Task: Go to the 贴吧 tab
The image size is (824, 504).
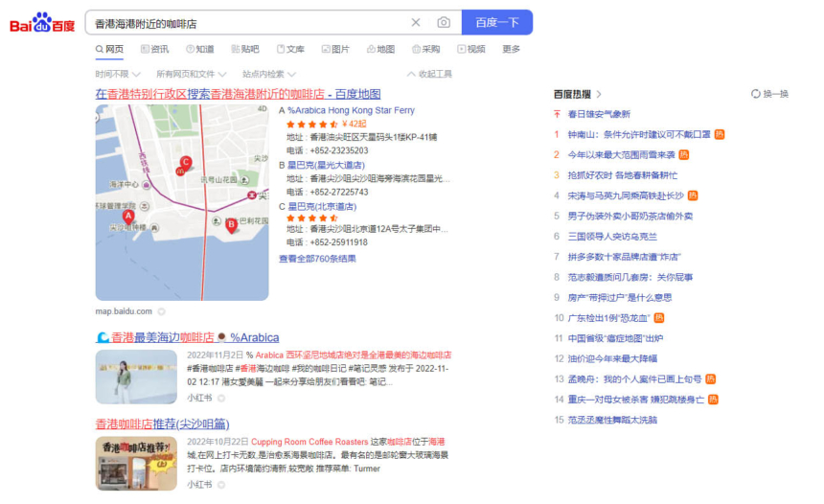Action: pos(245,49)
